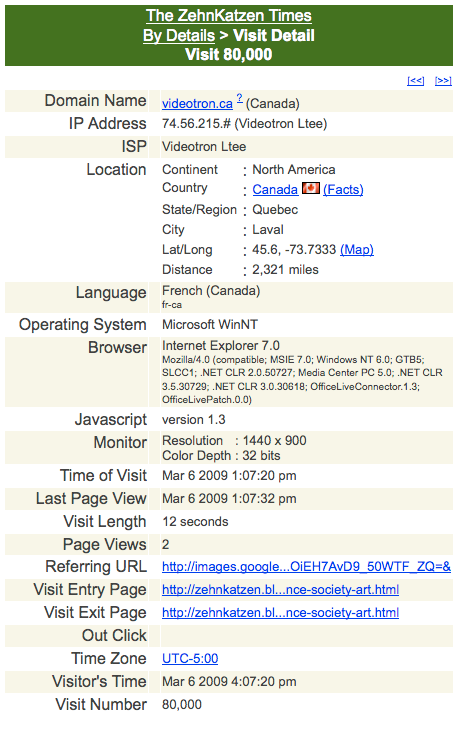Click the IP address 74.56.215.# text
Screen dimensions: 458x729
click(x=196, y=124)
